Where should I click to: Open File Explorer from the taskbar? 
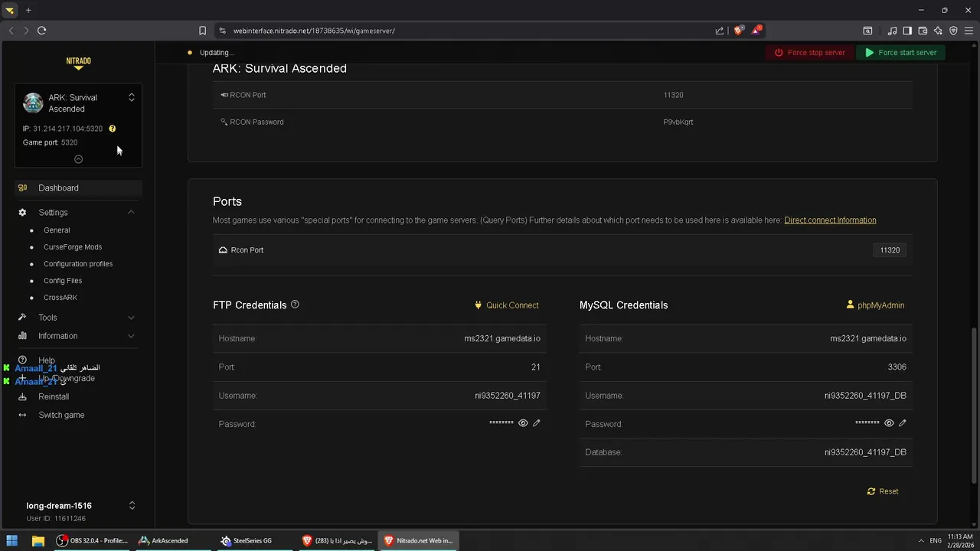38,540
